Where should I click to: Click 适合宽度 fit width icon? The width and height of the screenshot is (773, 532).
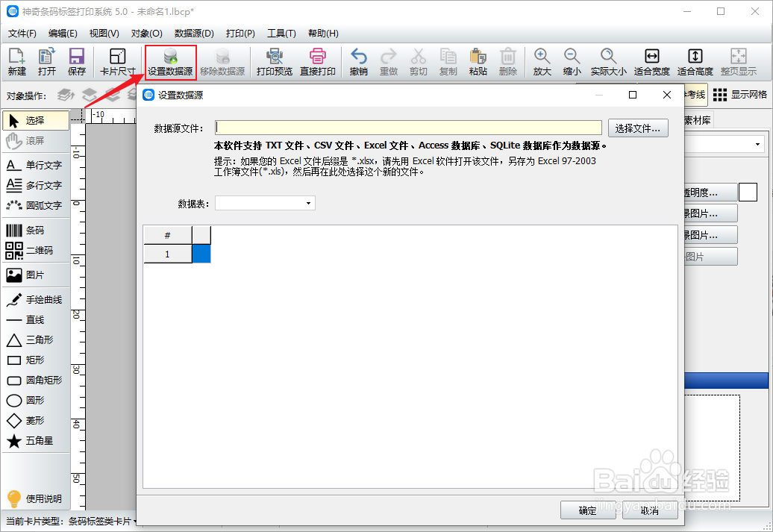coord(651,62)
